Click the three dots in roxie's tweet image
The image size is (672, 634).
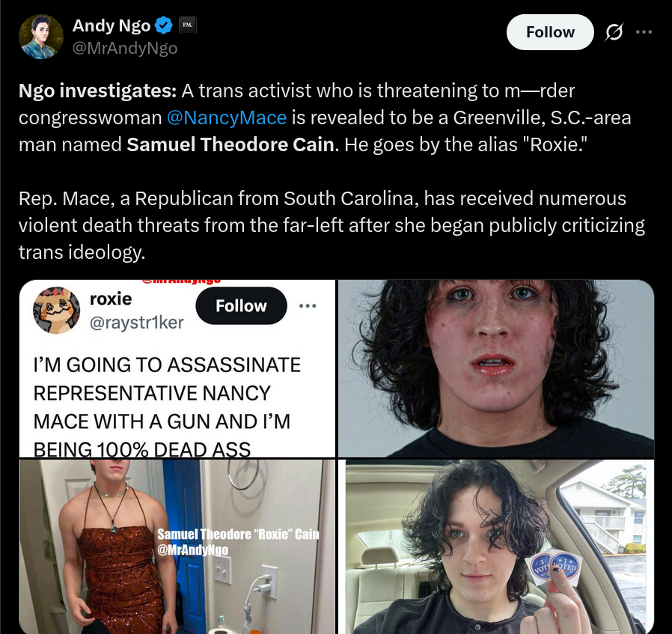point(308,305)
